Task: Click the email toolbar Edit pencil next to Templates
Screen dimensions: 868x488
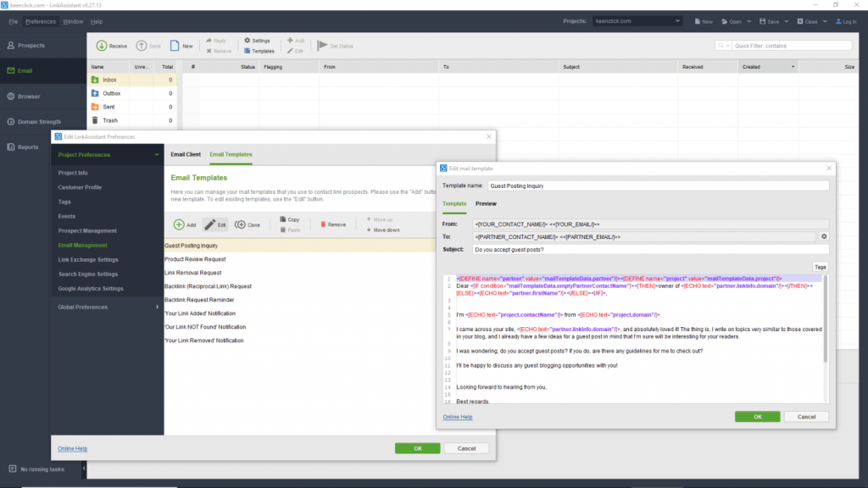Action: (295, 51)
